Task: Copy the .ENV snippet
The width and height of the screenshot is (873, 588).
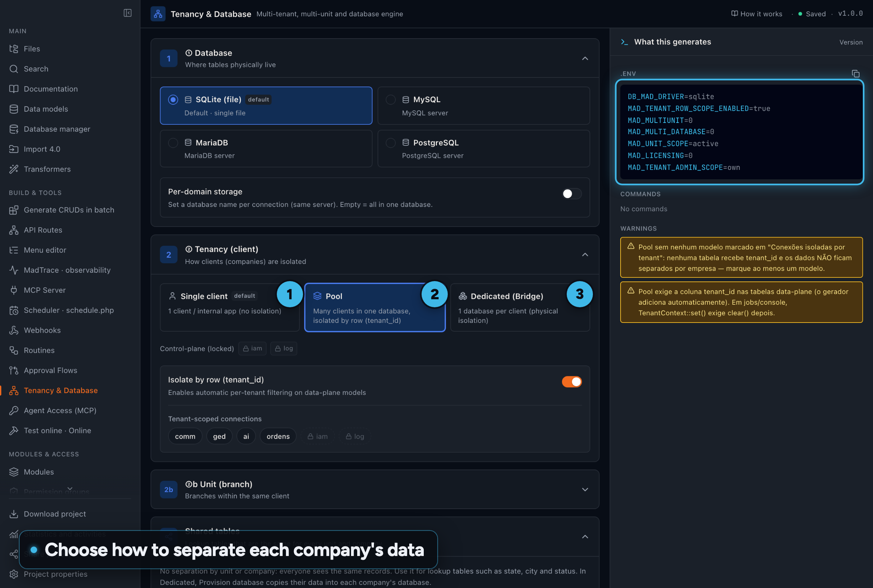Action: (x=856, y=74)
